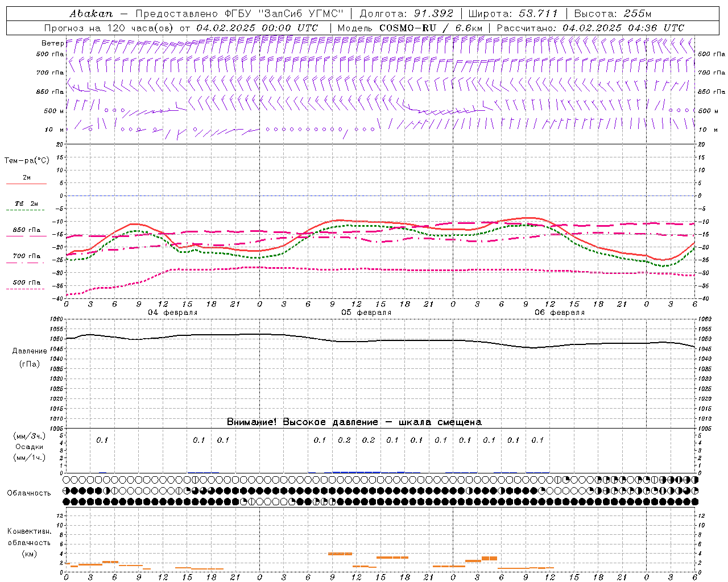Click the "04 февраля" date label
The width and height of the screenshot is (728, 582).
[173, 313]
